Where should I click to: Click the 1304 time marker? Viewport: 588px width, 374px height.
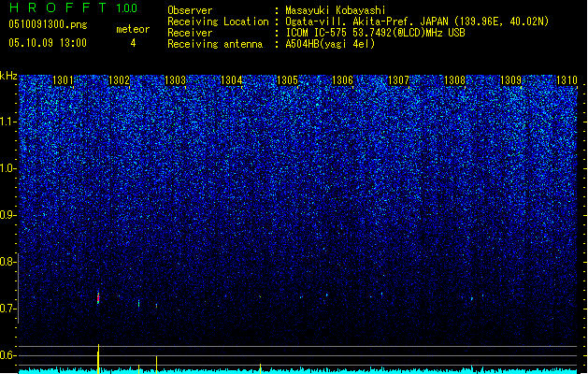pyautogui.click(x=232, y=80)
